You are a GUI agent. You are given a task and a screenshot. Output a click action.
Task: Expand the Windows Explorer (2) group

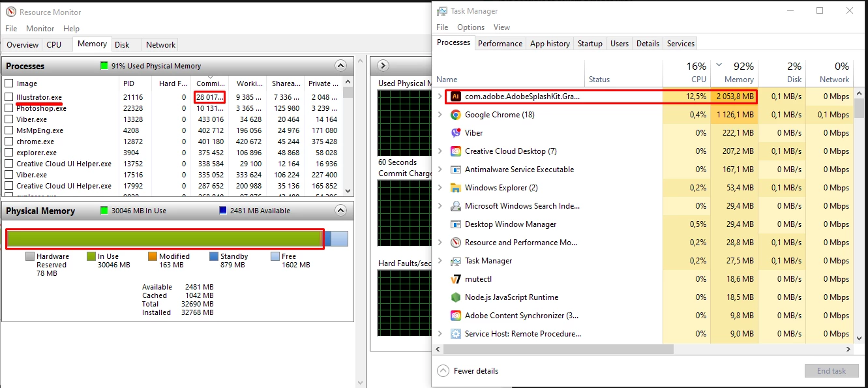[x=440, y=188]
